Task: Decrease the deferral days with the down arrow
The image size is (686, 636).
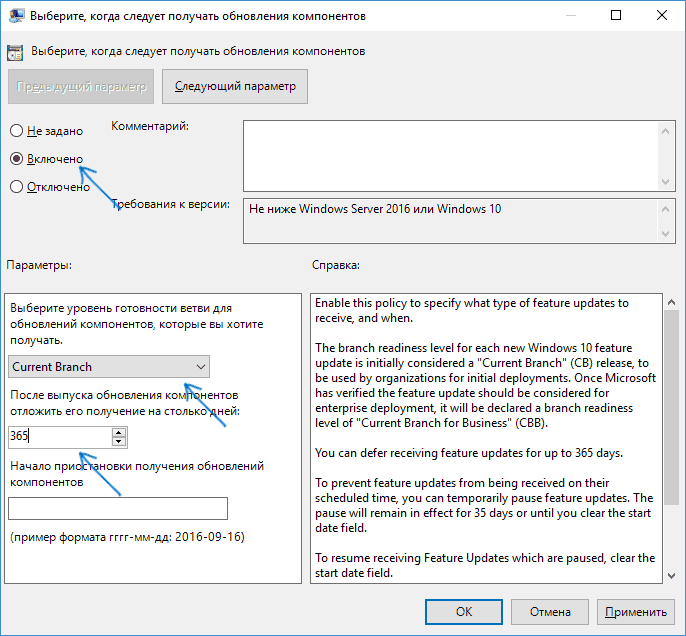Action: pyautogui.click(x=119, y=441)
